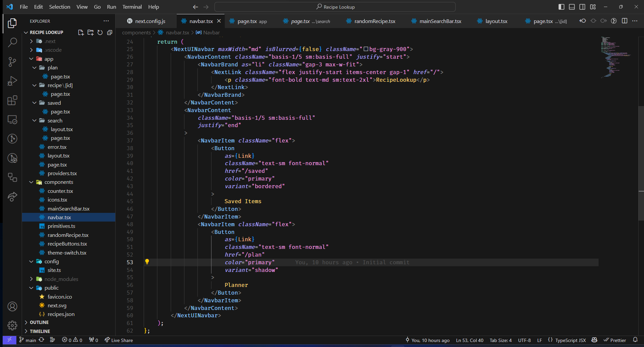Expand the node_modules folder

click(x=61, y=279)
